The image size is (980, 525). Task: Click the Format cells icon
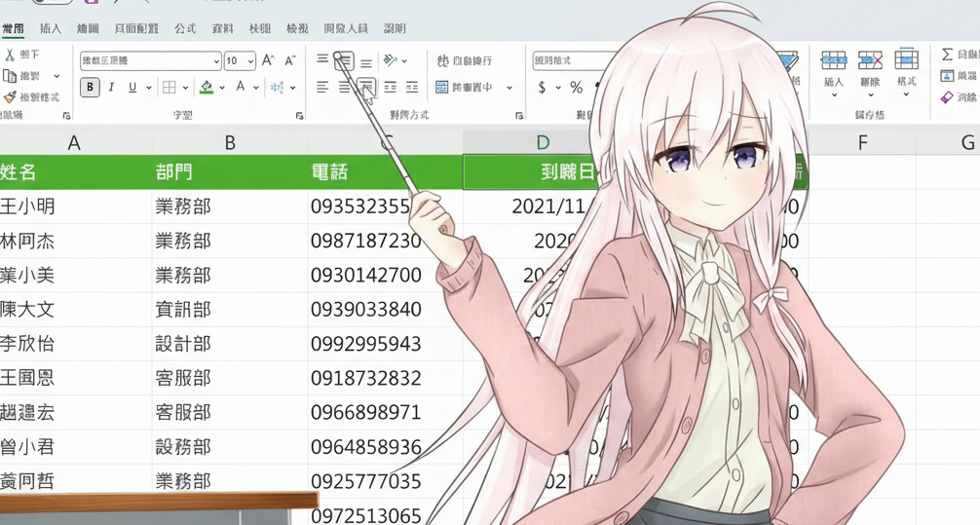pyautogui.click(x=906, y=59)
